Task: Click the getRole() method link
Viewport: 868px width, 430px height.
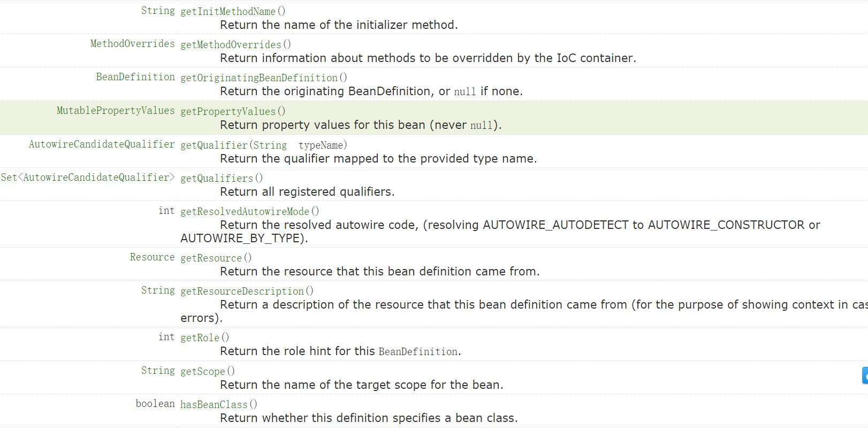Action: (200, 337)
